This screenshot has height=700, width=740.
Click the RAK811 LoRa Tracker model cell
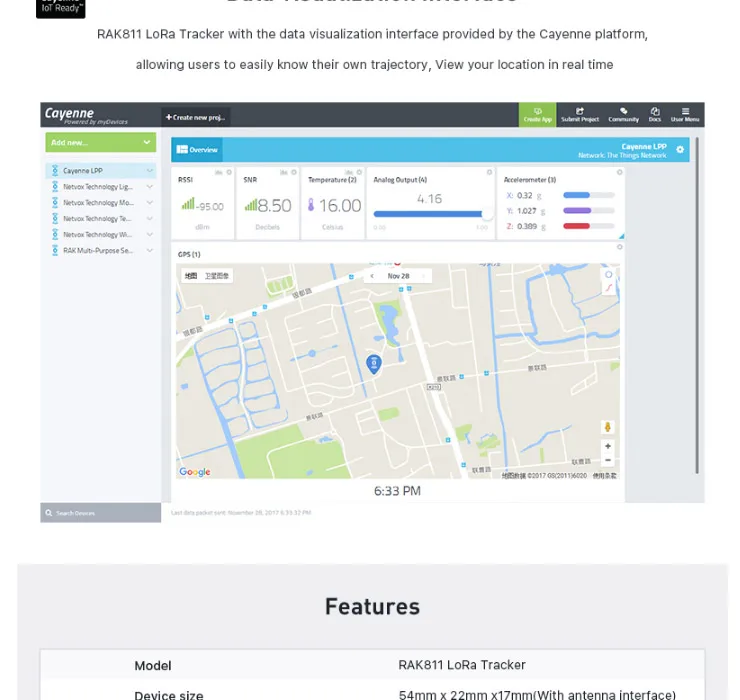coord(462,665)
